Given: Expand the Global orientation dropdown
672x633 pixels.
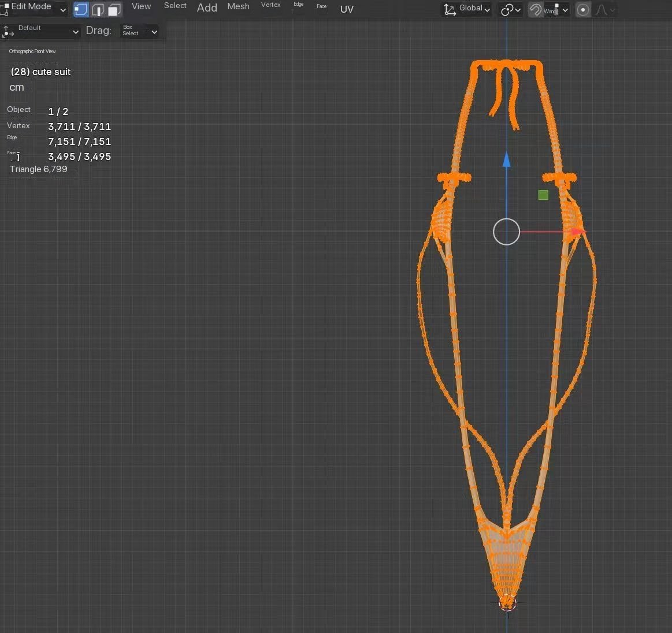Looking at the screenshot, I should (x=474, y=9).
